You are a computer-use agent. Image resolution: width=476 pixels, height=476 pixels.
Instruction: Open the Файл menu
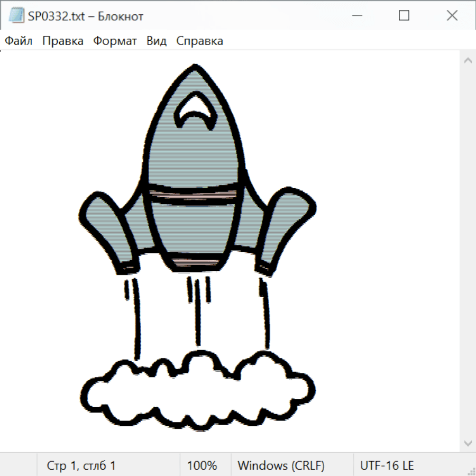[x=19, y=41]
